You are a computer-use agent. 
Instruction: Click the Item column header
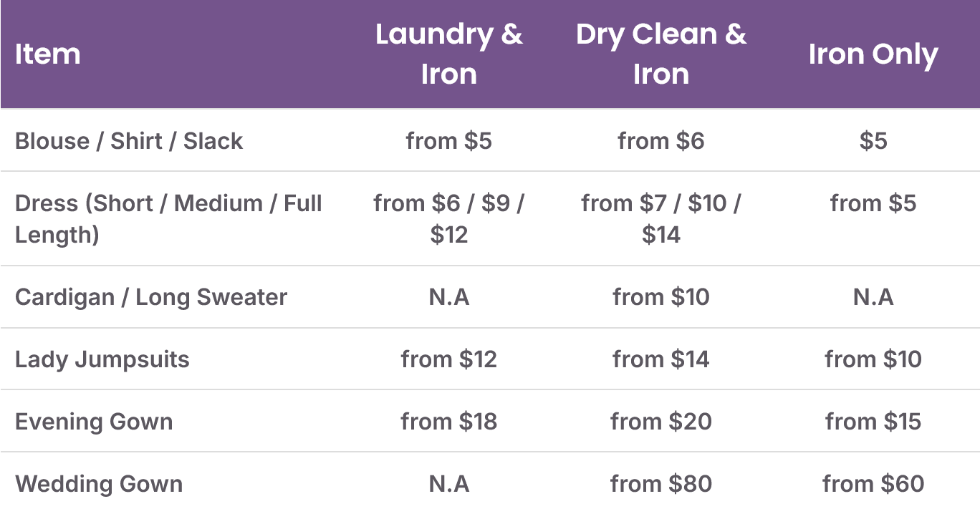pyautogui.click(x=47, y=54)
